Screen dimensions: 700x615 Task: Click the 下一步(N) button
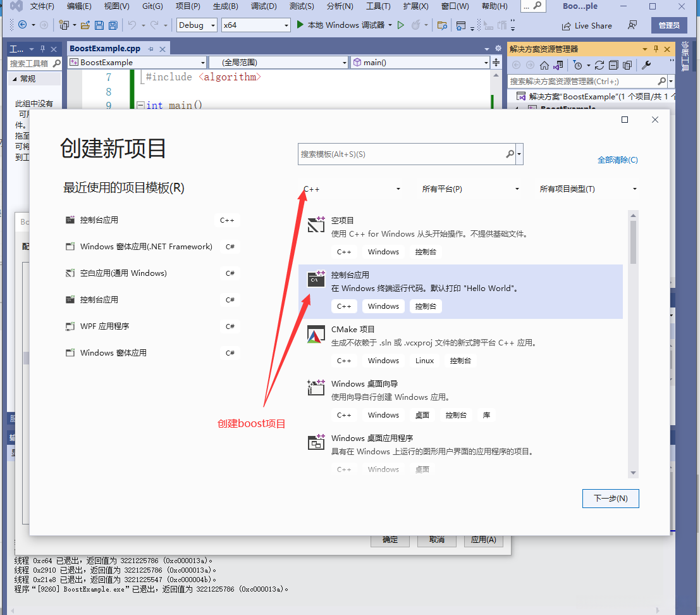click(x=610, y=499)
